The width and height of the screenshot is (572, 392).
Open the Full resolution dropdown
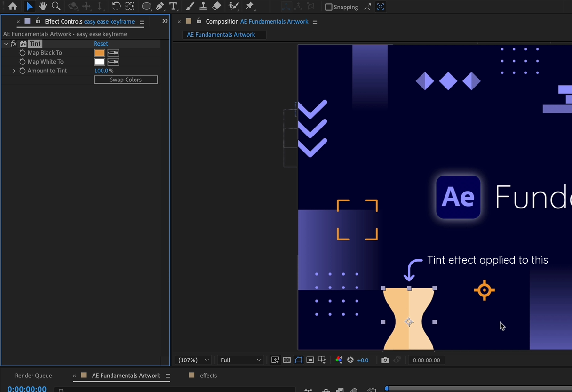(x=240, y=360)
